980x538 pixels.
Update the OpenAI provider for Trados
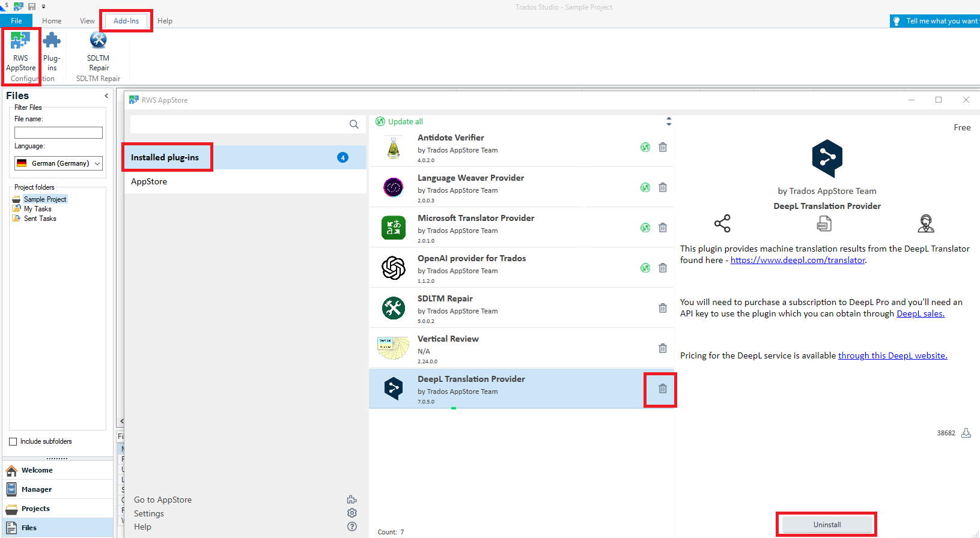(645, 268)
